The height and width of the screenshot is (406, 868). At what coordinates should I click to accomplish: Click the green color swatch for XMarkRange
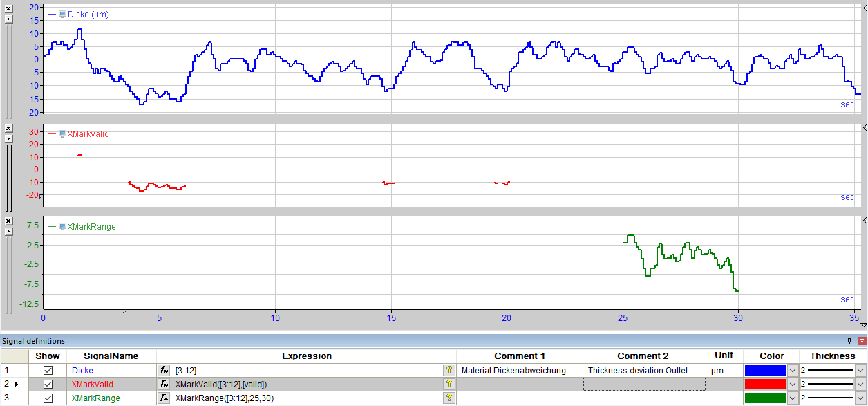click(765, 398)
